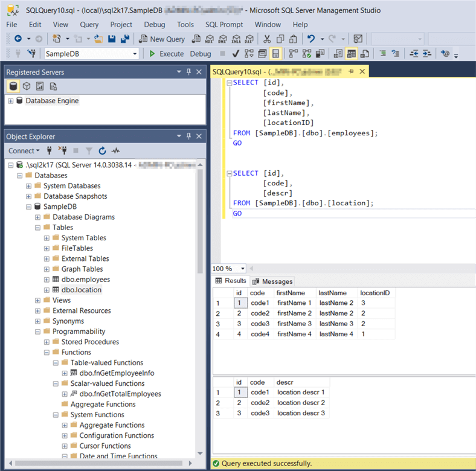Select the dbo.location table

point(81,290)
